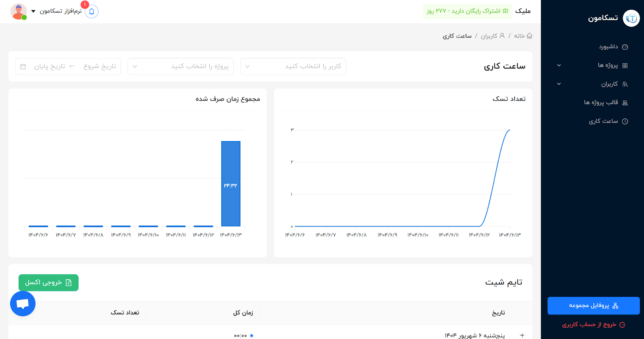
Task: Open the پروژه را انتخاب کنید dropdown
Action: point(180,67)
